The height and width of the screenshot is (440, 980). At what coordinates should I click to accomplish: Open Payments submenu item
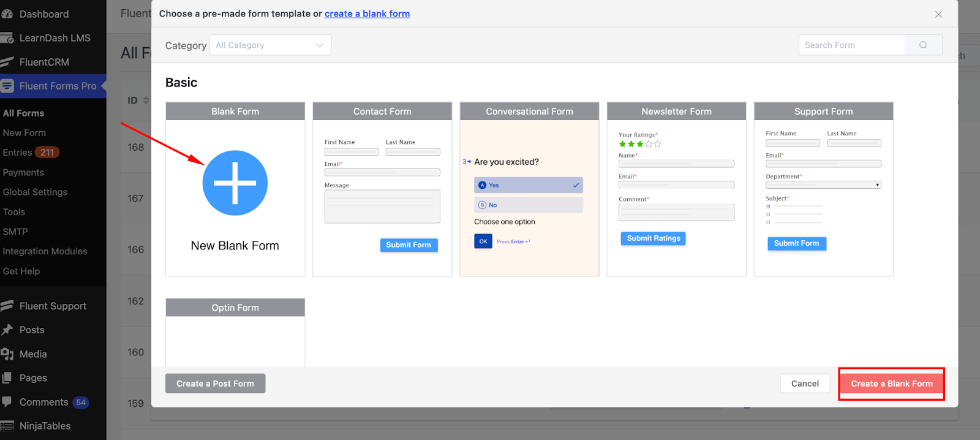pos(23,173)
